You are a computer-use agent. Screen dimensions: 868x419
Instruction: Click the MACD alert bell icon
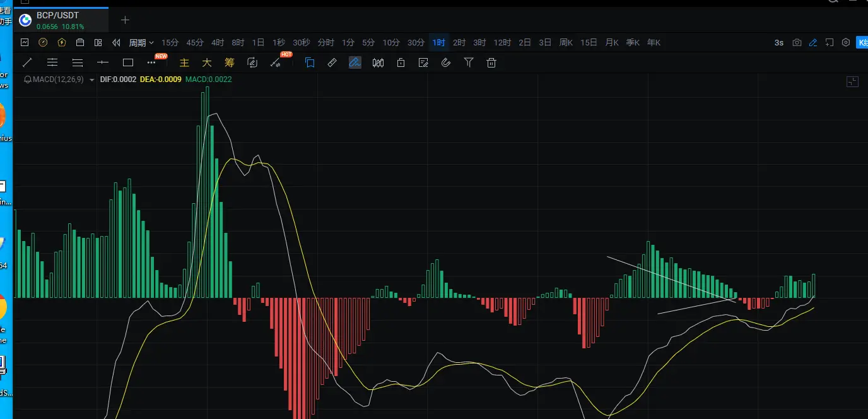(x=28, y=80)
